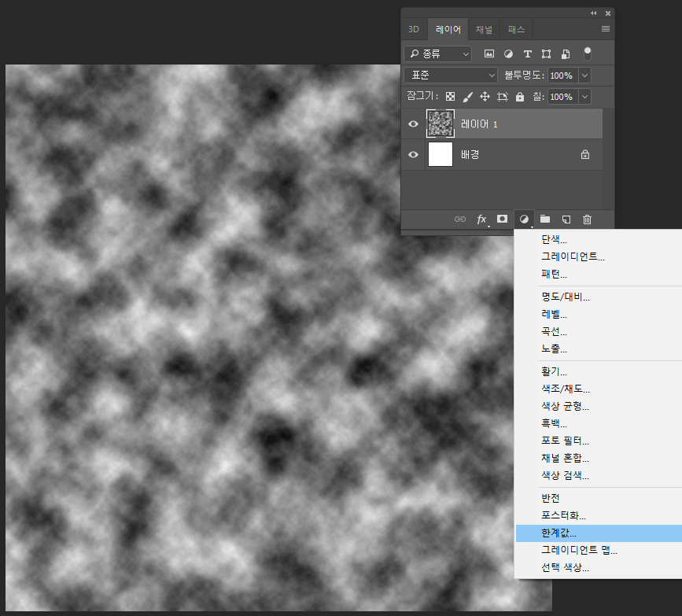Click the 칠 100% value field

tap(562, 97)
